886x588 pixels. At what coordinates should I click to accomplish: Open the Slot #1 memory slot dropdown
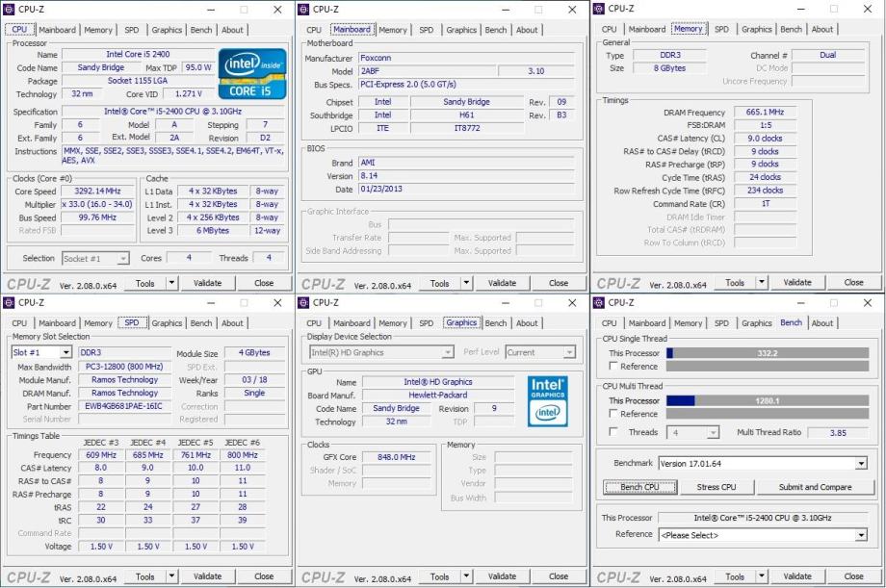coord(40,352)
